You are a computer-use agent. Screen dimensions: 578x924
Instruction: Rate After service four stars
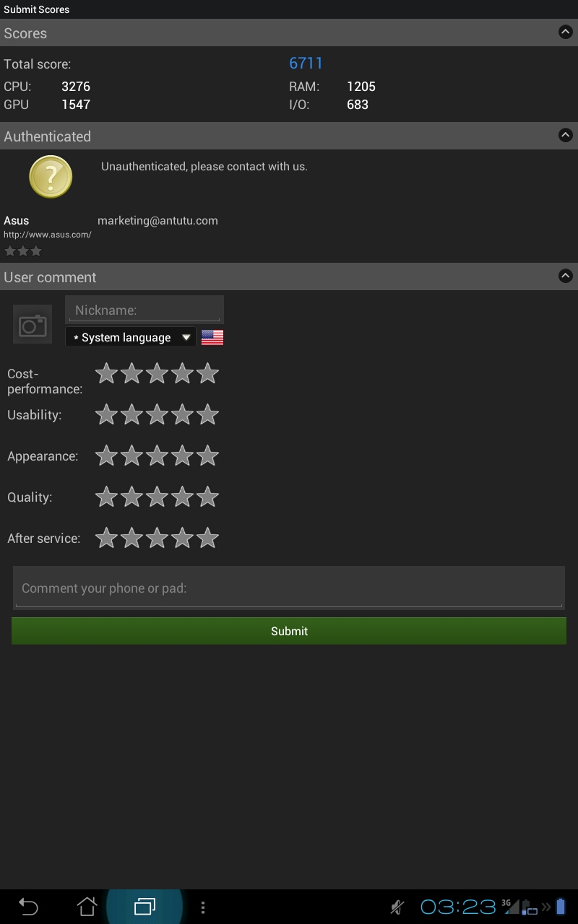click(x=182, y=538)
